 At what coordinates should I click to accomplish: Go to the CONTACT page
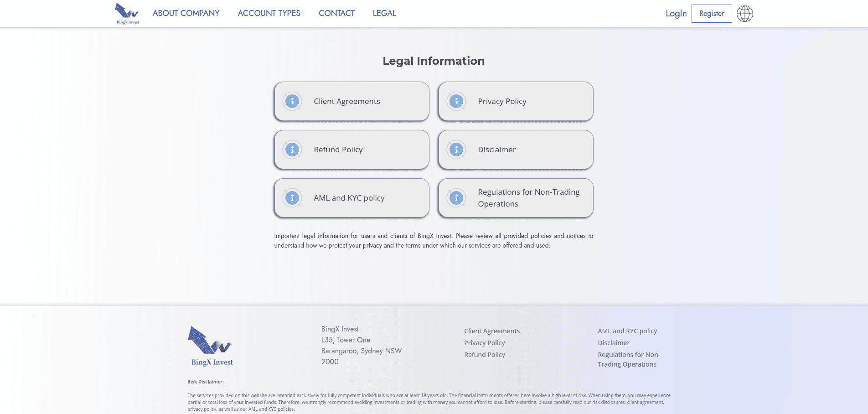point(336,13)
